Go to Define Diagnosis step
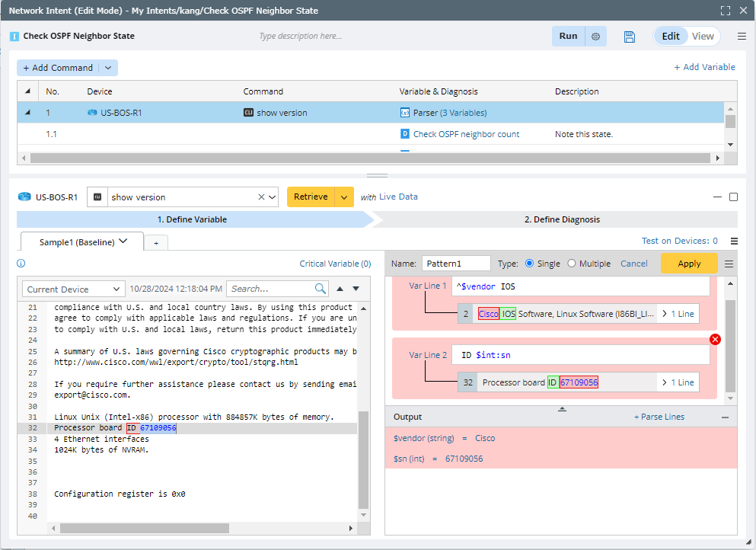756x550 pixels. click(x=562, y=219)
